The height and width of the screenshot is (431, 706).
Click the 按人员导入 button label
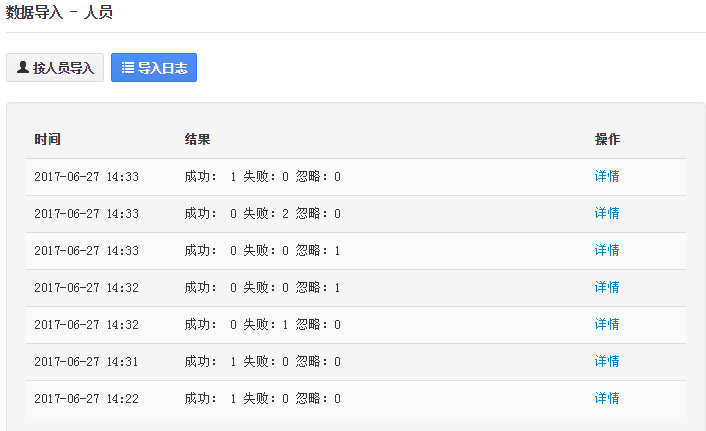[x=63, y=68]
